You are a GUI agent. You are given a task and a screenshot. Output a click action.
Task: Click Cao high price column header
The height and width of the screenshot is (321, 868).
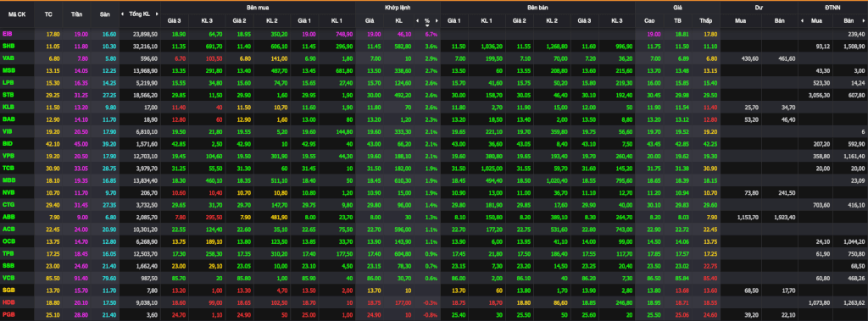pyautogui.click(x=650, y=21)
